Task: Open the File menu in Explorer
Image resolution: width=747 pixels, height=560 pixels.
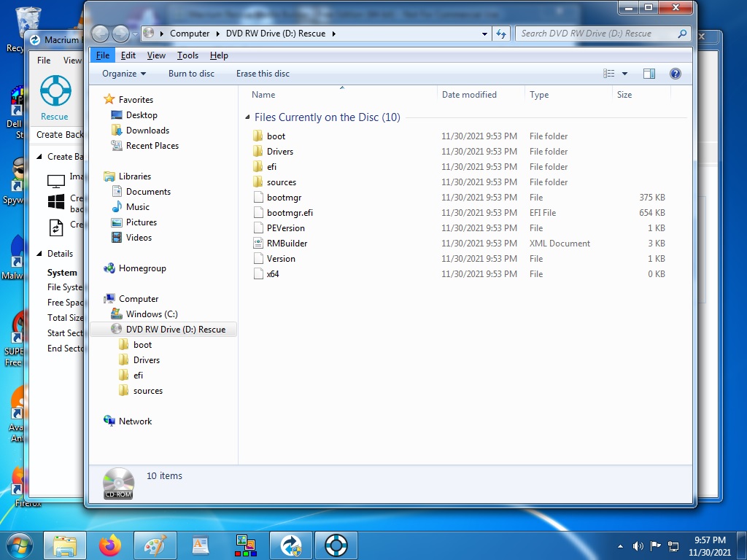Action: (x=103, y=55)
